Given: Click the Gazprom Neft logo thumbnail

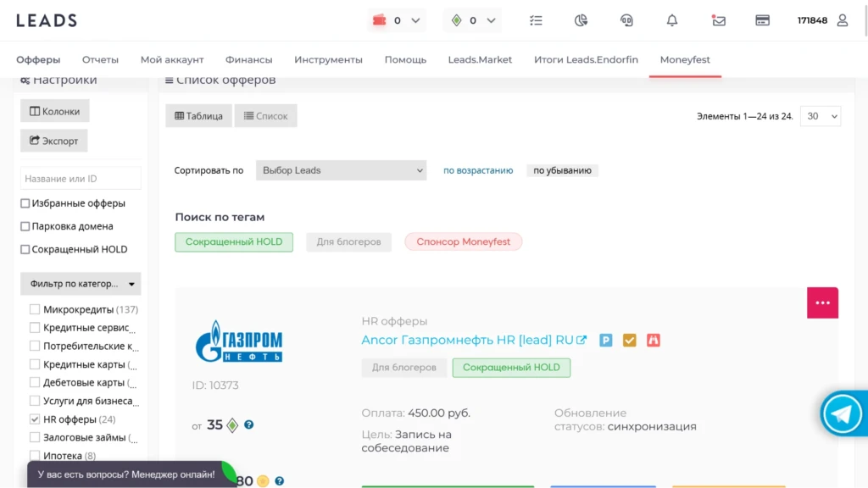Looking at the screenshot, I should click(x=239, y=341).
